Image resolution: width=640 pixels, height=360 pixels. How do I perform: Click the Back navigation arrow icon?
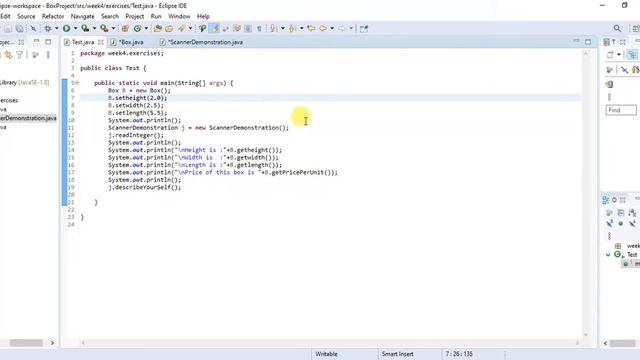tap(323, 28)
